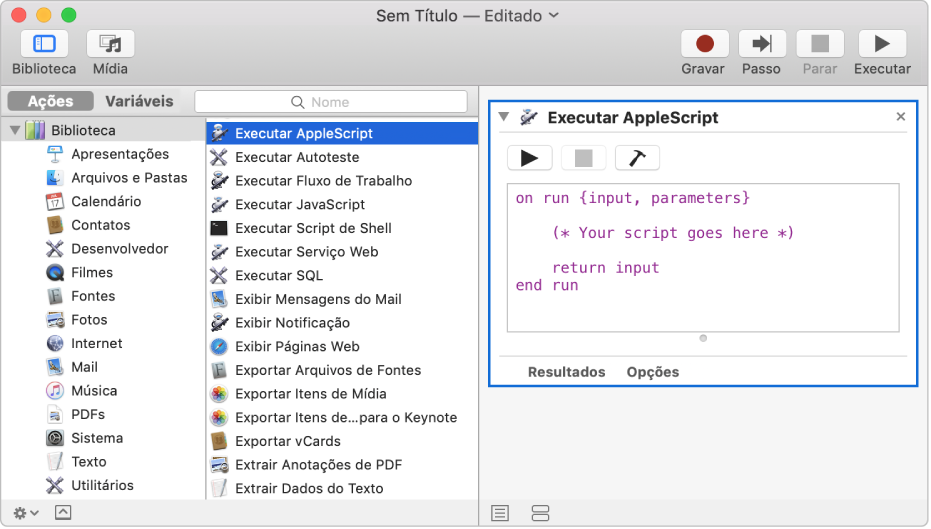
Task: Show the workflow variables view icon
Action: [541, 513]
